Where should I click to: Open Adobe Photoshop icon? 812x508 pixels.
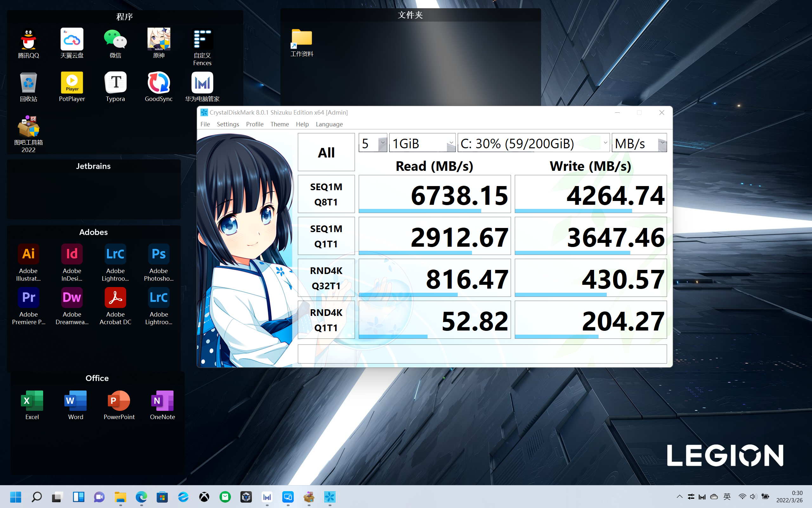[x=159, y=263]
